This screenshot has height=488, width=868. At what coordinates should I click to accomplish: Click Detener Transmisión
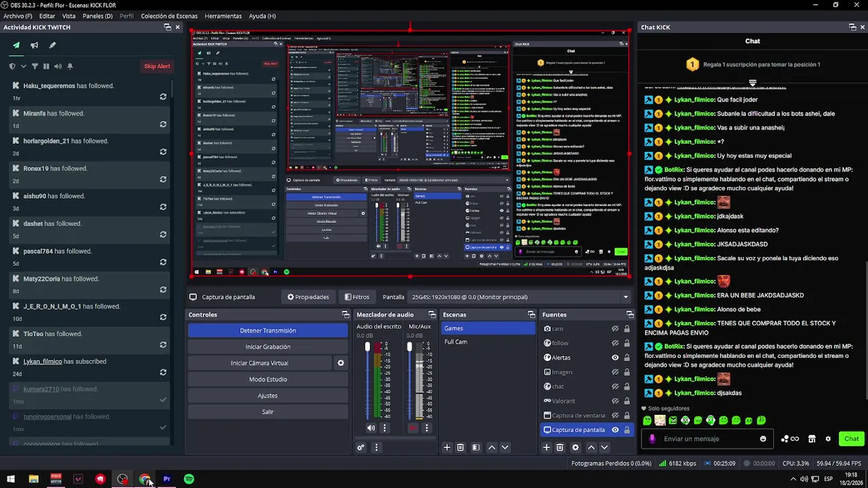[268, 330]
